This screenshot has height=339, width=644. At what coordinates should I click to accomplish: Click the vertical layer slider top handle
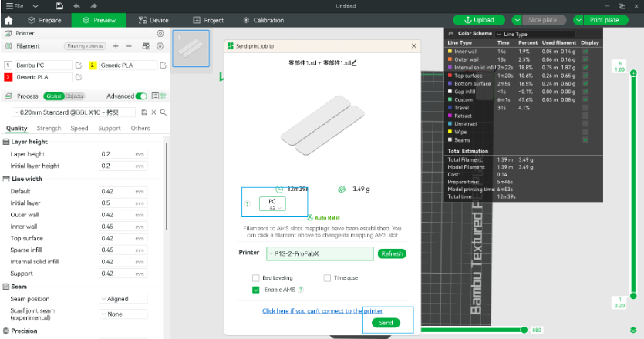(633, 73)
